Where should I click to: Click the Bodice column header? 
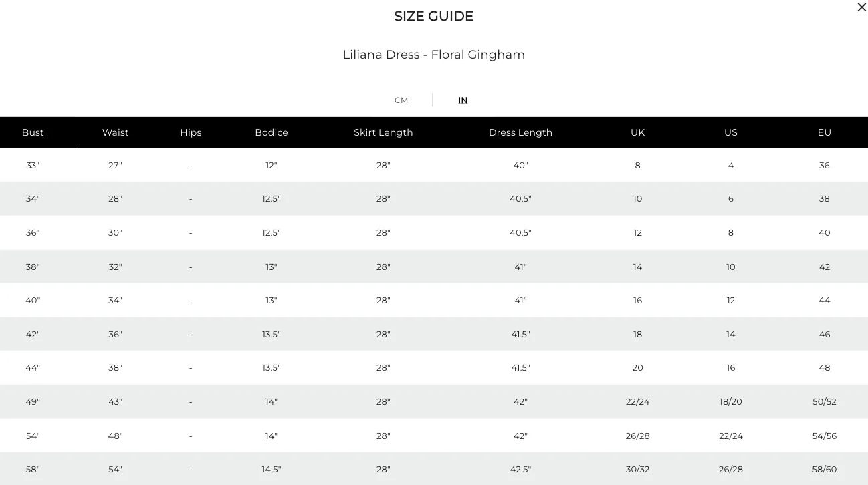272,132
